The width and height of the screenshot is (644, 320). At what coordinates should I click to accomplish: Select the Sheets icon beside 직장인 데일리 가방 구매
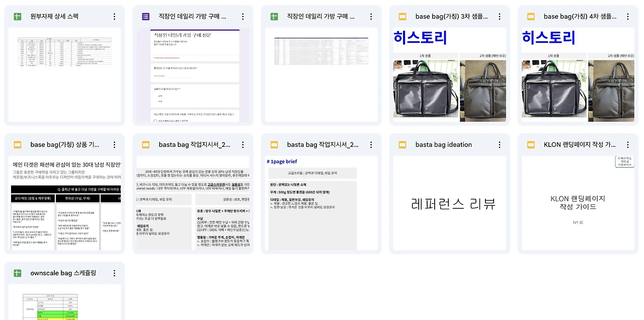coord(274,16)
